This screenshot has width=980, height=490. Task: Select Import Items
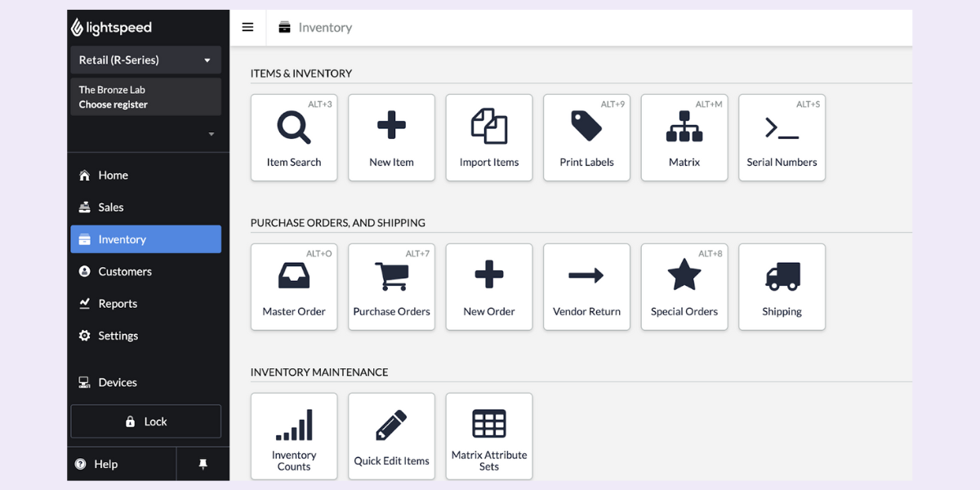(x=488, y=137)
